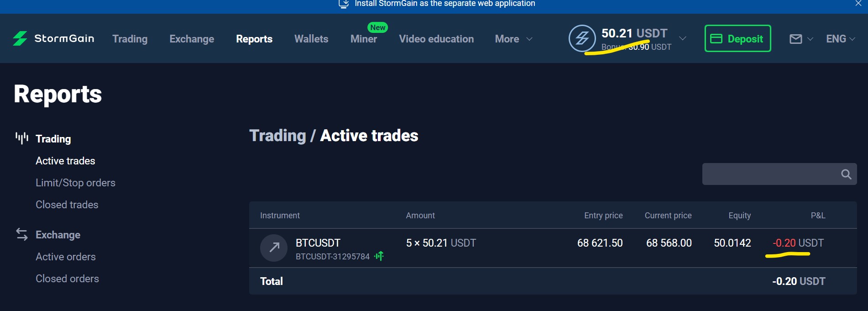Click the Trading candlestick icon in sidebar
Screen dimensions: 868x311
(21, 138)
